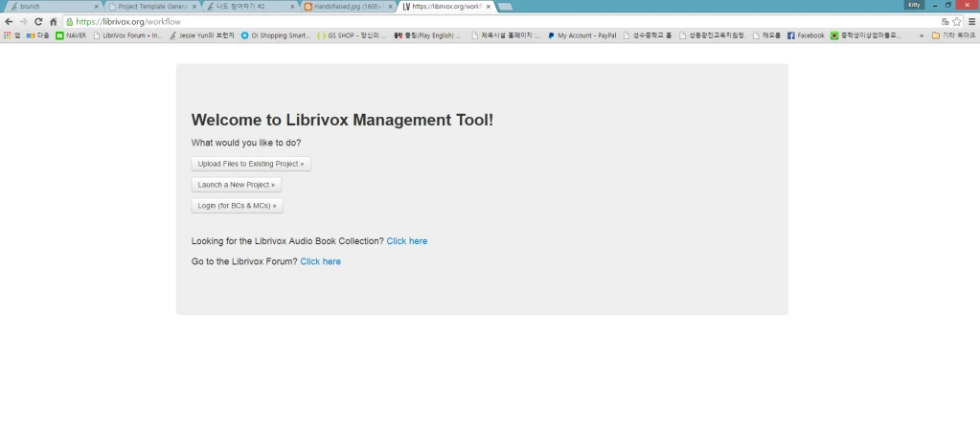Restore down the Chrome window

click(948, 5)
